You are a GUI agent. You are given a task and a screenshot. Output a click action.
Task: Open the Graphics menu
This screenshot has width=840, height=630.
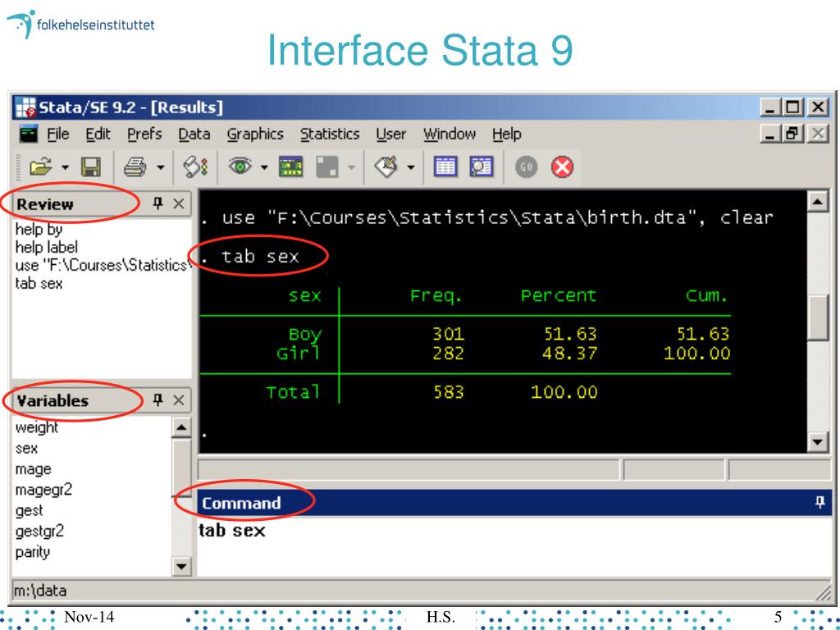point(255,134)
